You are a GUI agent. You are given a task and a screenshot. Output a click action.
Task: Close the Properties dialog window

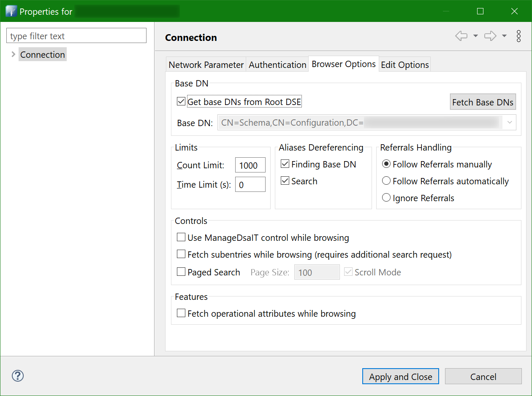pos(514,11)
